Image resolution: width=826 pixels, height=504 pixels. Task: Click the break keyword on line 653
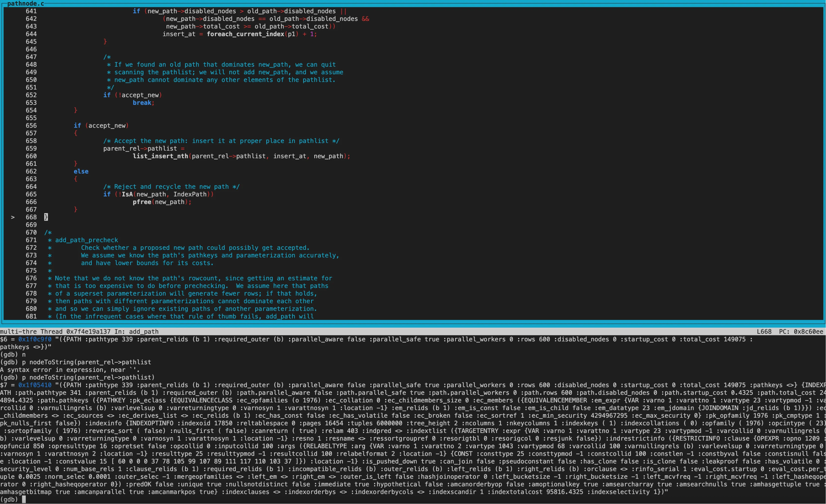click(142, 103)
